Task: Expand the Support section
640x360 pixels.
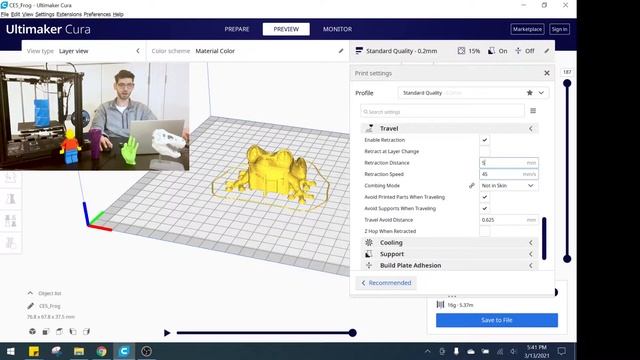Action: click(x=531, y=254)
